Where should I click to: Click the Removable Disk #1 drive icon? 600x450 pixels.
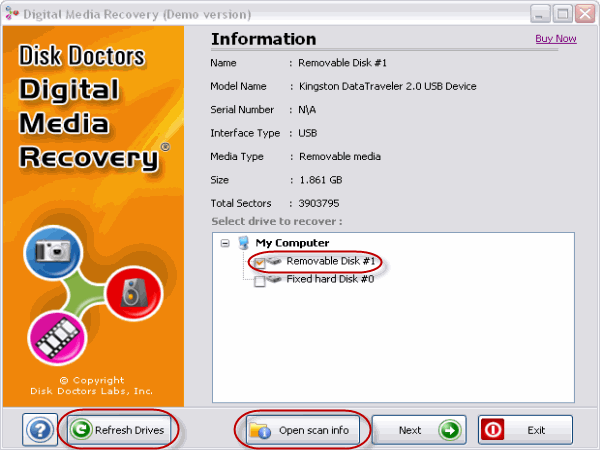[x=274, y=261]
